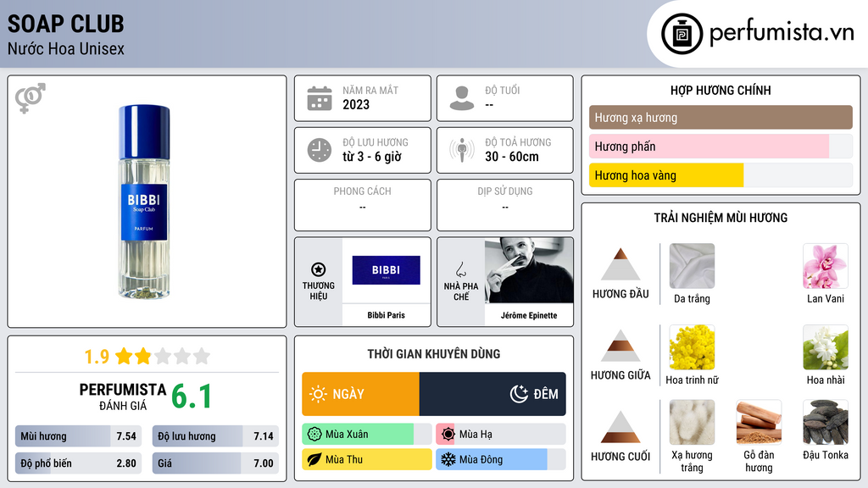Click the Mùa Hạ season bar
The image size is (868, 488).
click(x=501, y=435)
